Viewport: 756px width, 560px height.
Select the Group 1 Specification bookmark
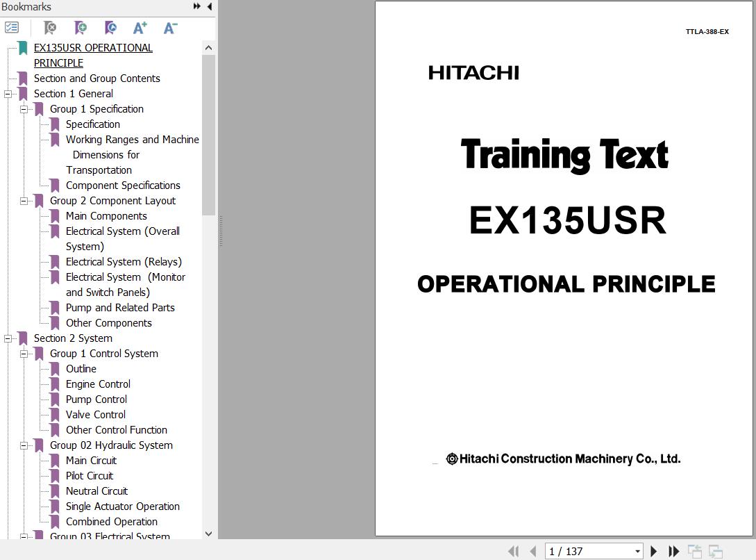click(97, 109)
